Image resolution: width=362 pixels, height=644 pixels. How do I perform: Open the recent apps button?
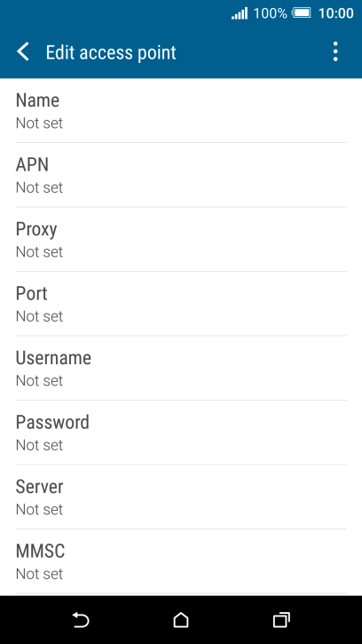pos(281,620)
